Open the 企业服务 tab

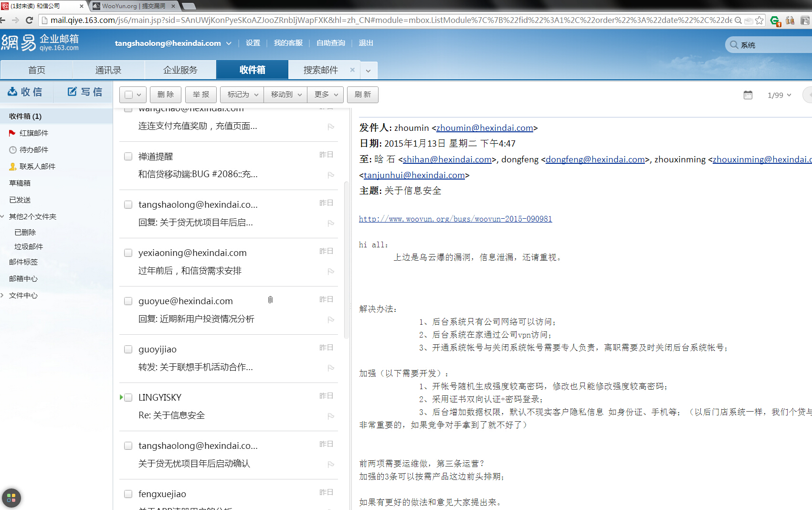coord(180,70)
